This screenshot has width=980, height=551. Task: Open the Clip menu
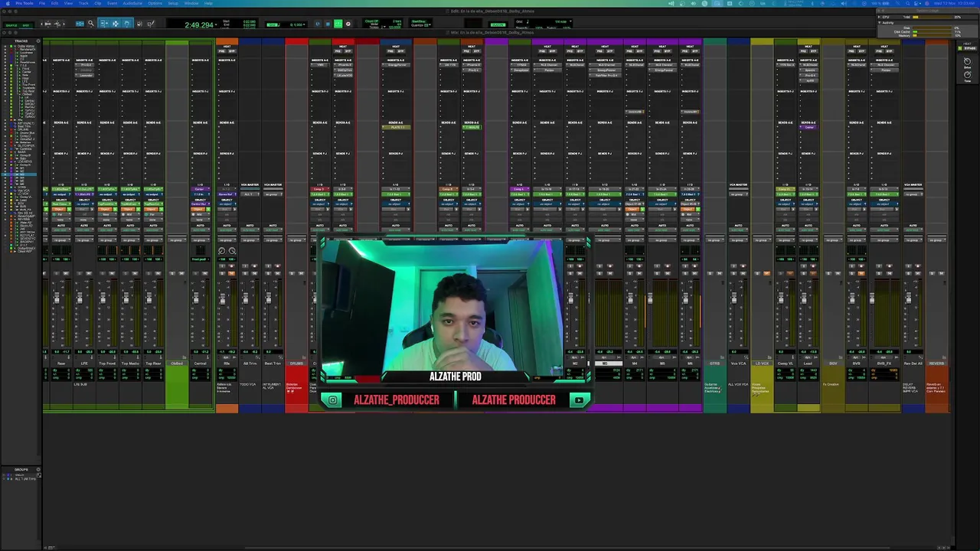[98, 3]
